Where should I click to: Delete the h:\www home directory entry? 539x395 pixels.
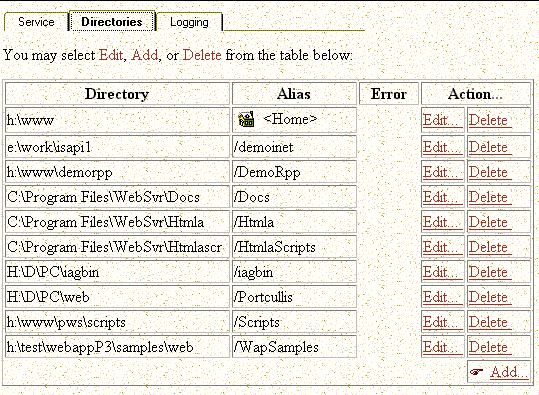(490, 120)
